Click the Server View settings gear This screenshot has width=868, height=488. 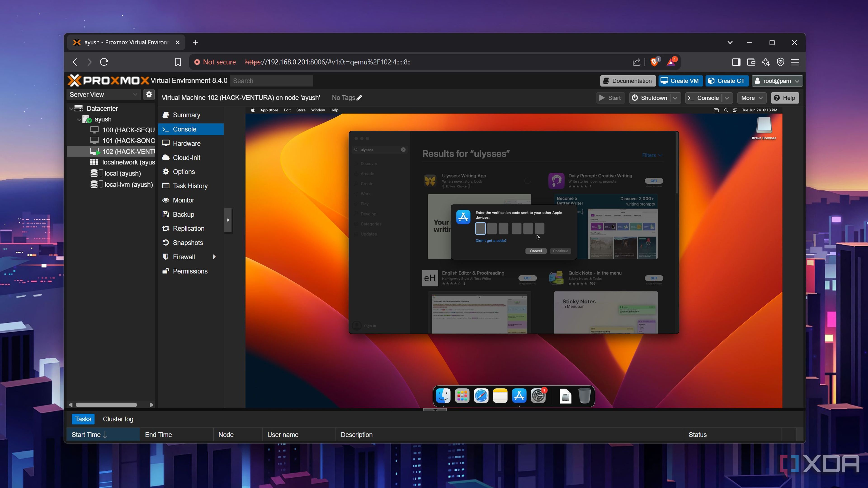tap(149, 95)
